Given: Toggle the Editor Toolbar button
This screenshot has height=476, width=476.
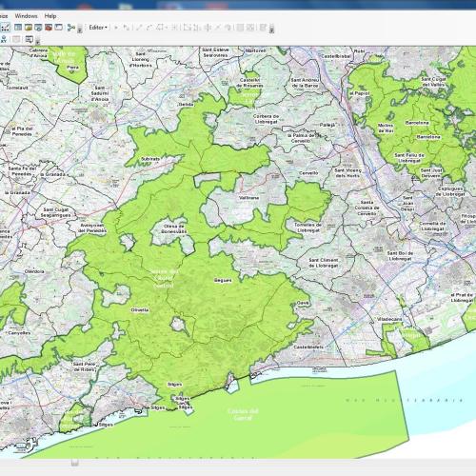Looking at the screenshot, I should 5,28.
